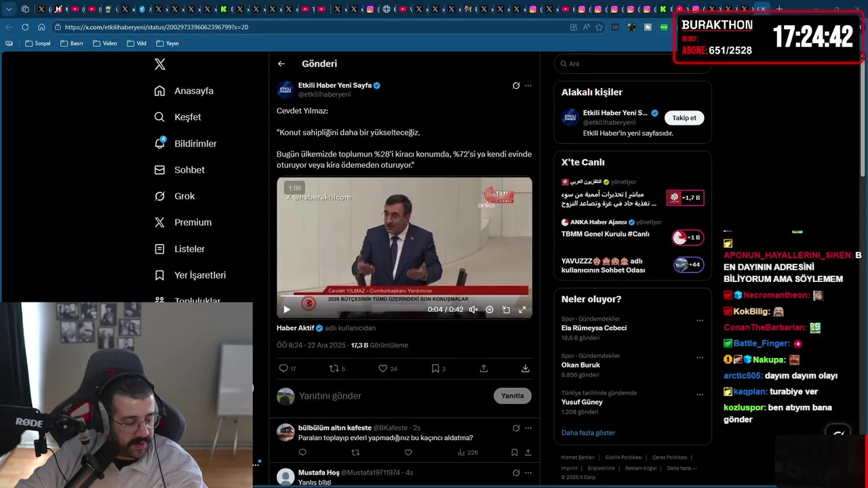Like the main post (24)

(388, 369)
